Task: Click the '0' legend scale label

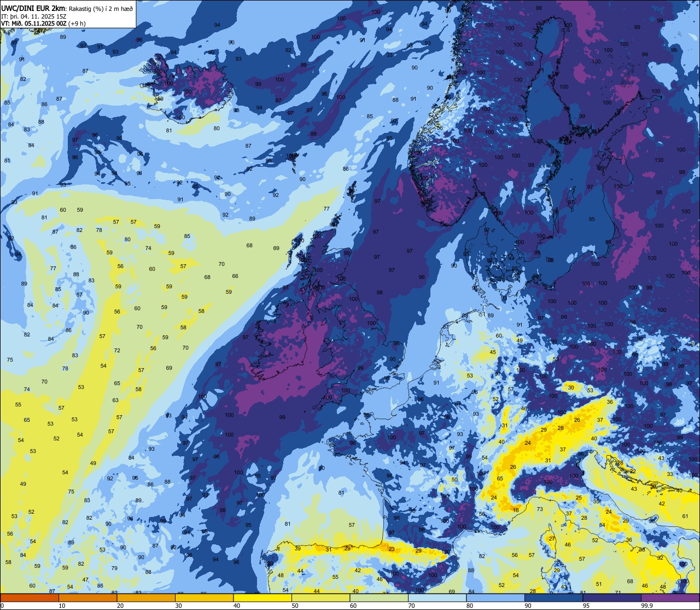Action: pos(2,606)
